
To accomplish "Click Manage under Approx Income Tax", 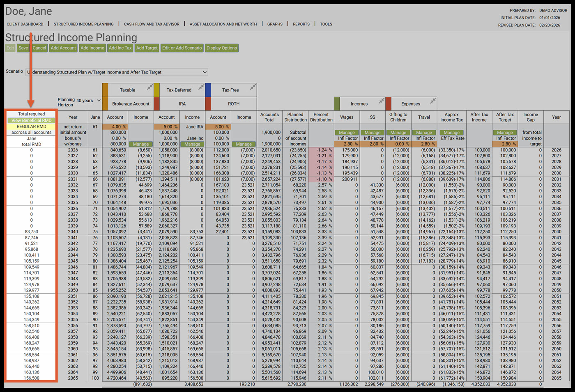I will (452, 133).
